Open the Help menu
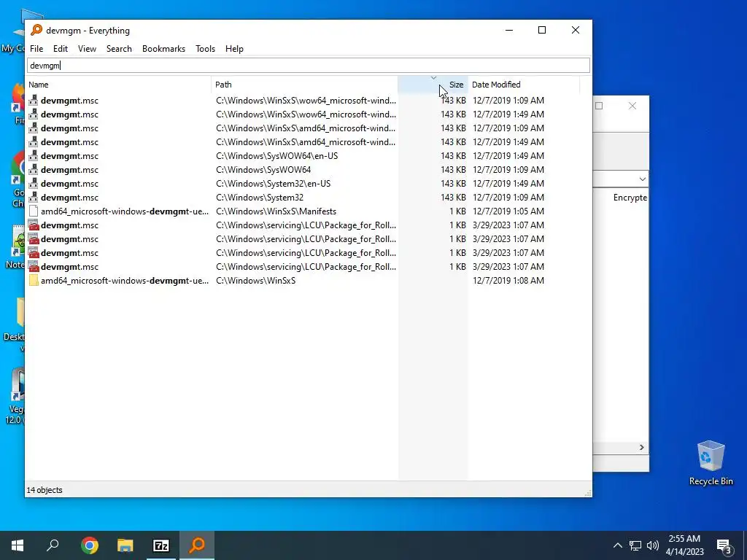The width and height of the screenshot is (747, 560). click(x=234, y=49)
